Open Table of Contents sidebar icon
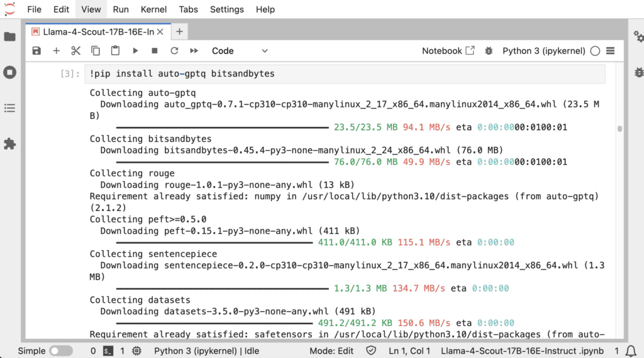 tap(10, 108)
